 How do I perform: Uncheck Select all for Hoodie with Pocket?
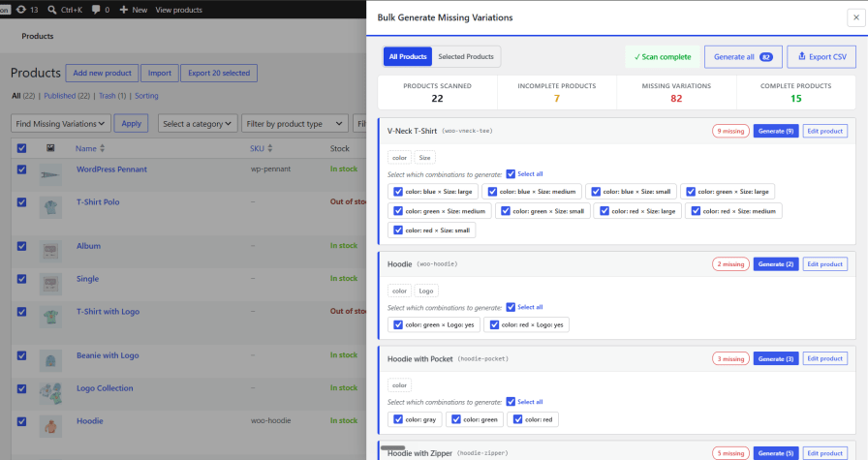tap(511, 402)
